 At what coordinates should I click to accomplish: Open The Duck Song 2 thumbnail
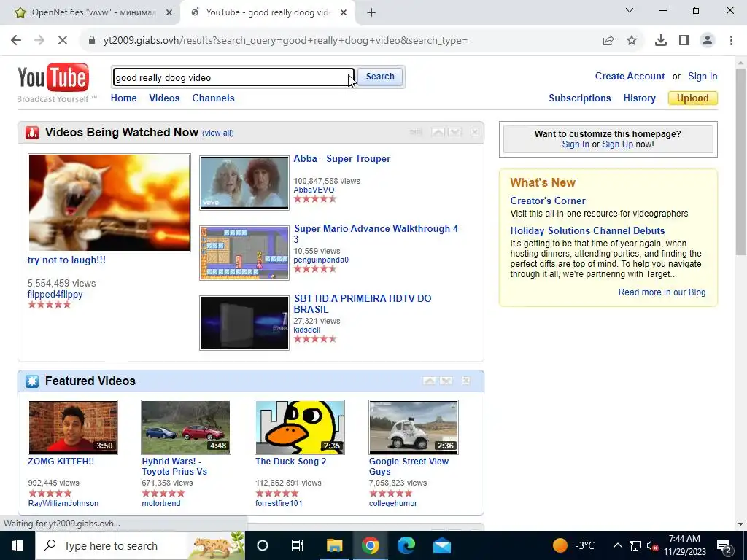click(x=300, y=427)
